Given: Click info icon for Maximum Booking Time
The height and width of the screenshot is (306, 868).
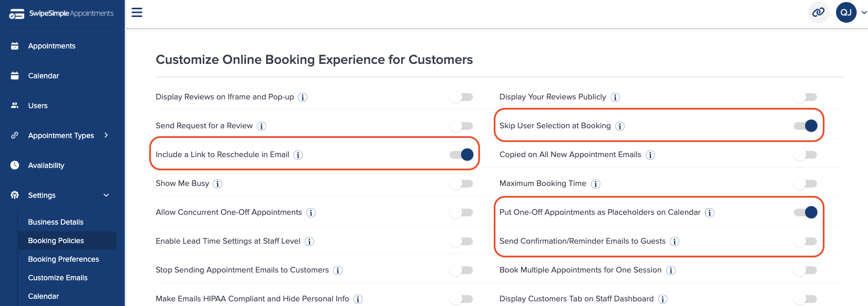Looking at the screenshot, I should coord(596,184).
